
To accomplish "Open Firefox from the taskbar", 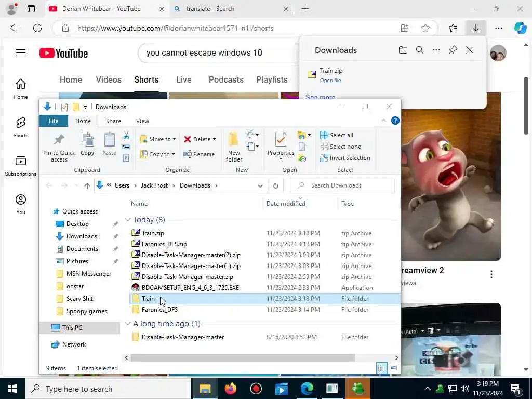I will tap(231, 389).
